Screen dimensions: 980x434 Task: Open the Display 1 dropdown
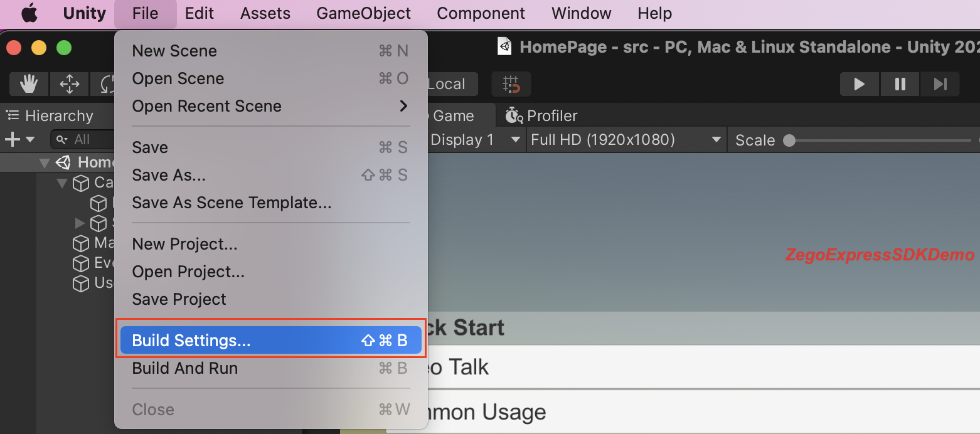(474, 140)
